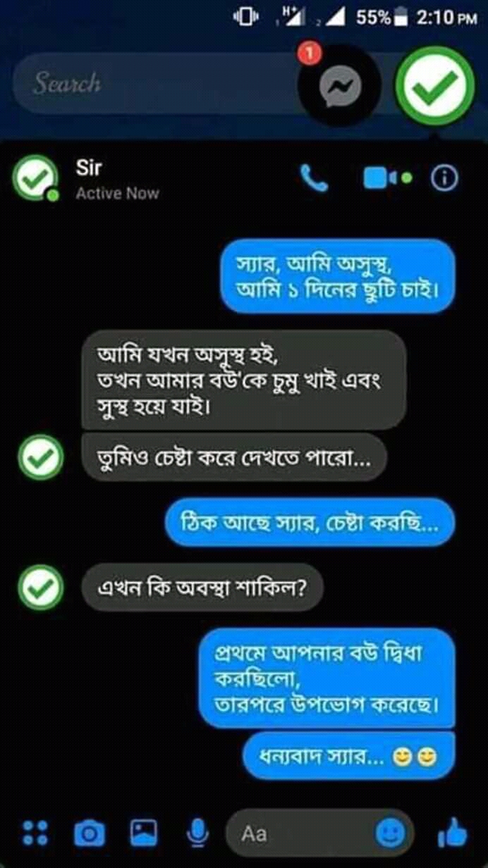
Task: Open the photo gallery icon
Action: point(143,833)
